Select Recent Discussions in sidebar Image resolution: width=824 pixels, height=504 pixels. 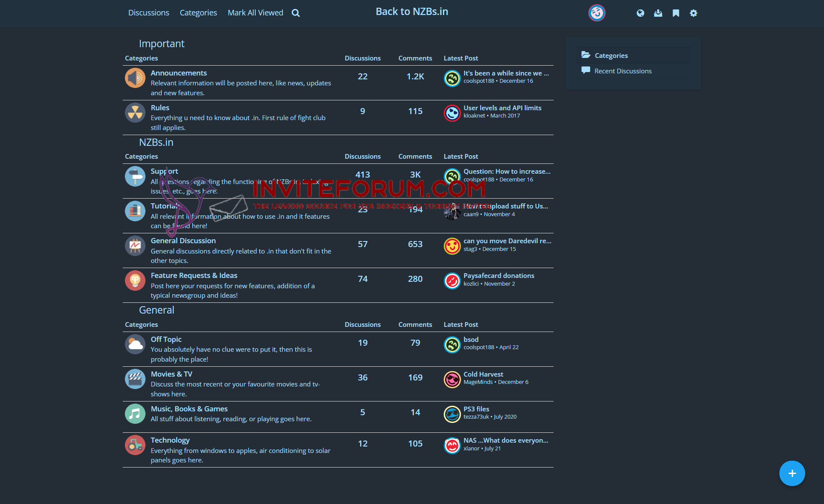623,71
